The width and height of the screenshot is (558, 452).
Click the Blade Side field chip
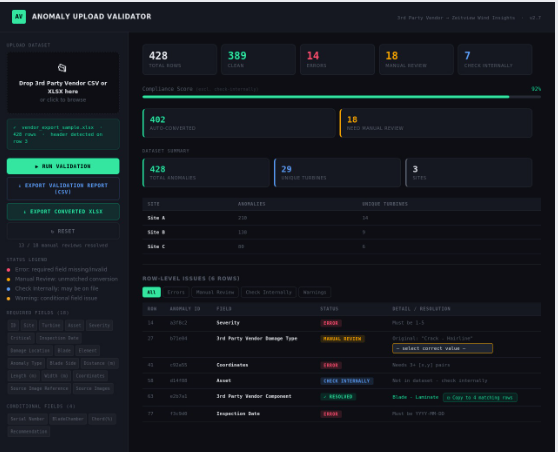[x=63, y=363]
